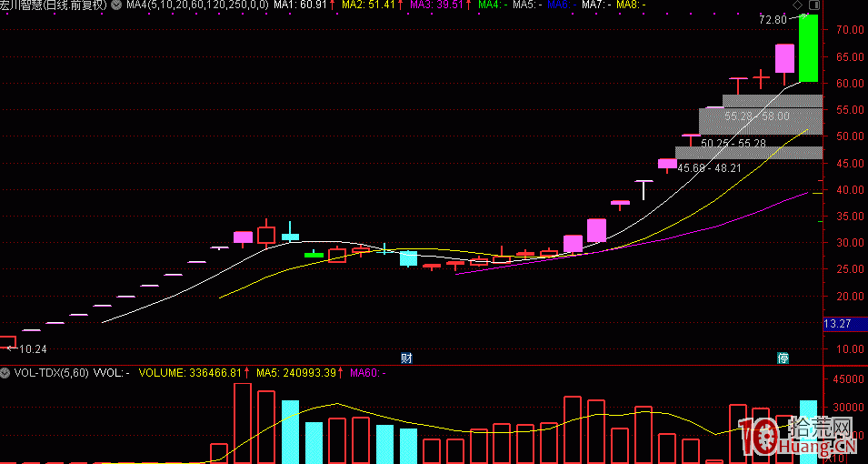Click the 72.80 high price label
This screenshot has width=868, height=464.
tap(773, 20)
